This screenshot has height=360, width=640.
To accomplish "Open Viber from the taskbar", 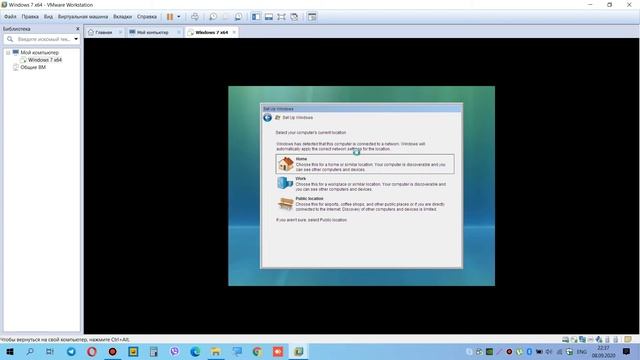I will 174,351.
